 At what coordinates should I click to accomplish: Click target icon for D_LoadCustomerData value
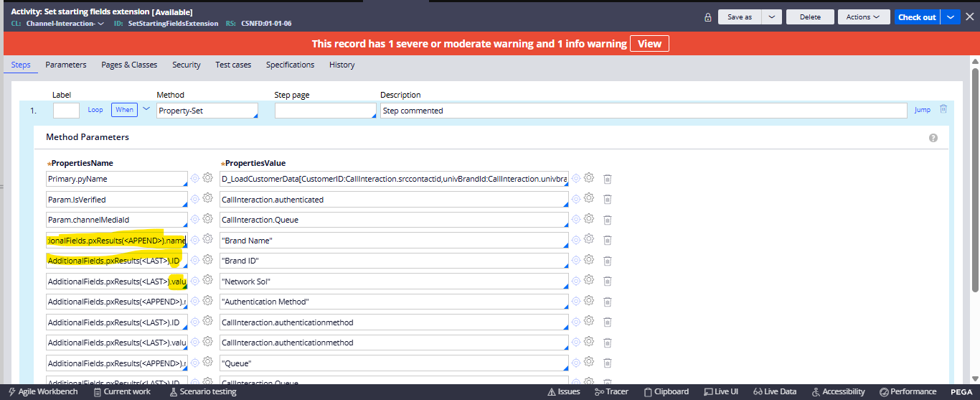point(576,178)
